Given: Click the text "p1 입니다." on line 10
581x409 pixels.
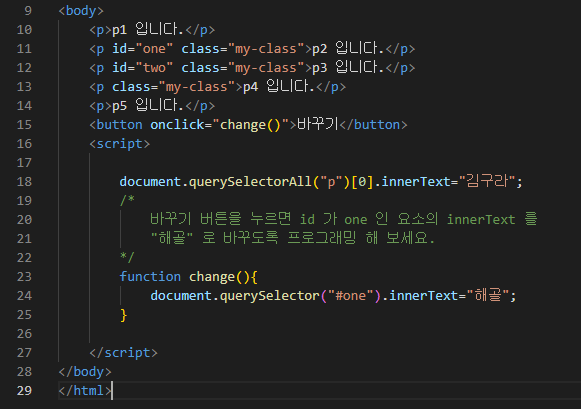Looking at the screenshot, I should tap(147, 29).
